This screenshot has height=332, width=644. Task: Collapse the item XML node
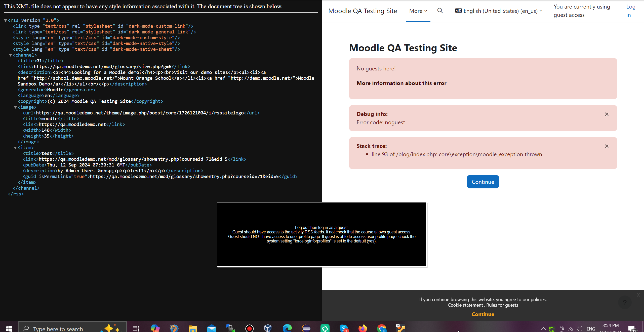coord(15,148)
